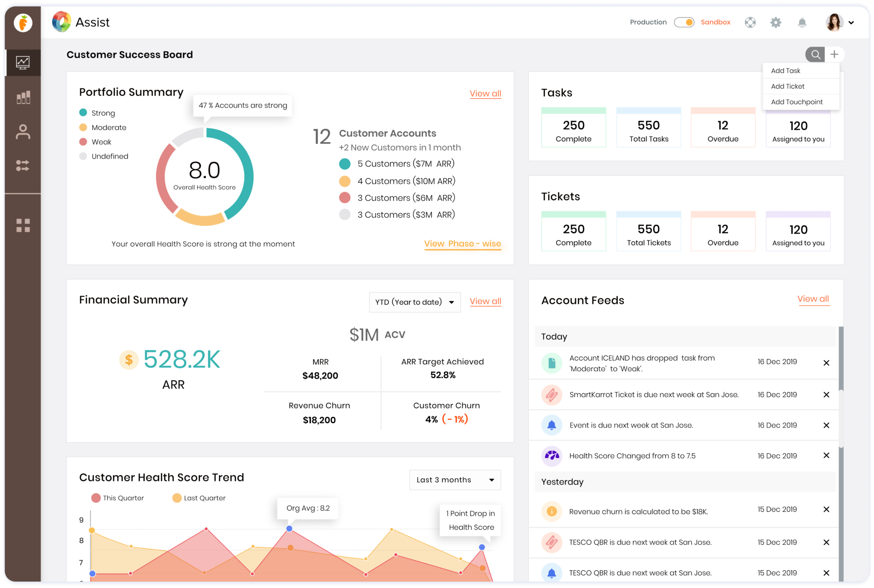Click the pipeline/filter icon in sidebar
874x588 pixels.
(22, 166)
